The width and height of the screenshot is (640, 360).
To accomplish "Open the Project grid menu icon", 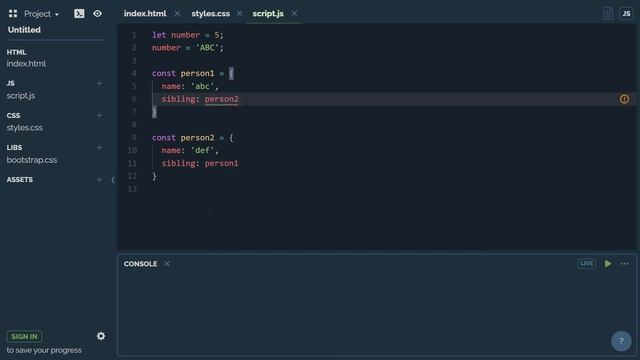I will pos(13,13).
